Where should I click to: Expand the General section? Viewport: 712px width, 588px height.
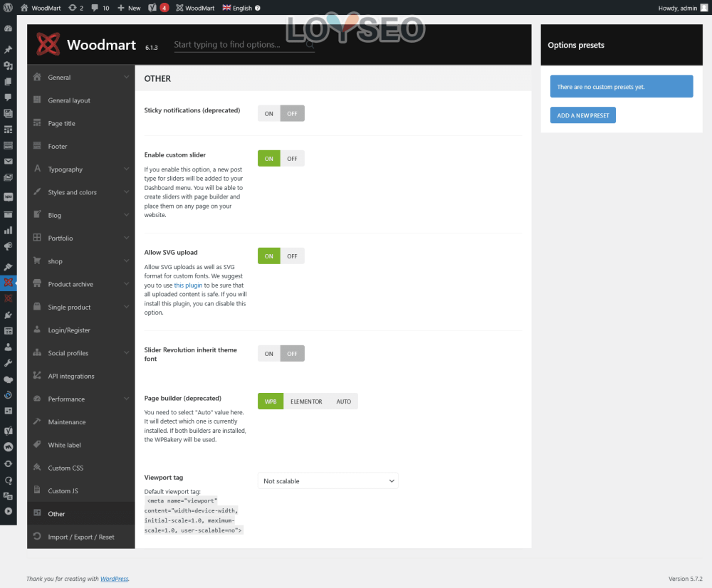(x=81, y=77)
